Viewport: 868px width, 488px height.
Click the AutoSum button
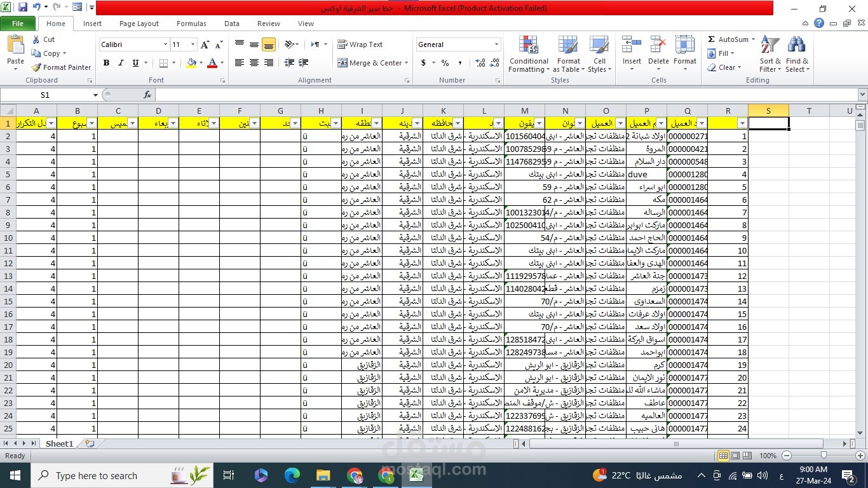[728, 39]
